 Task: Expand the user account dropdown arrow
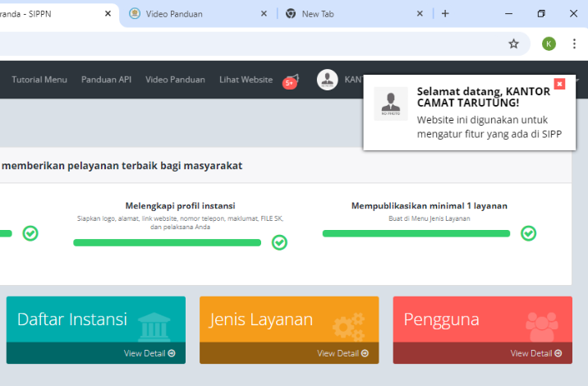(x=578, y=80)
